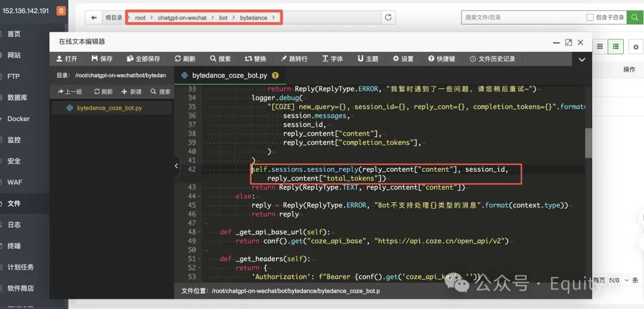Click line number 42 in the gutter
Screen dimensions: 644x309
pos(191,169)
